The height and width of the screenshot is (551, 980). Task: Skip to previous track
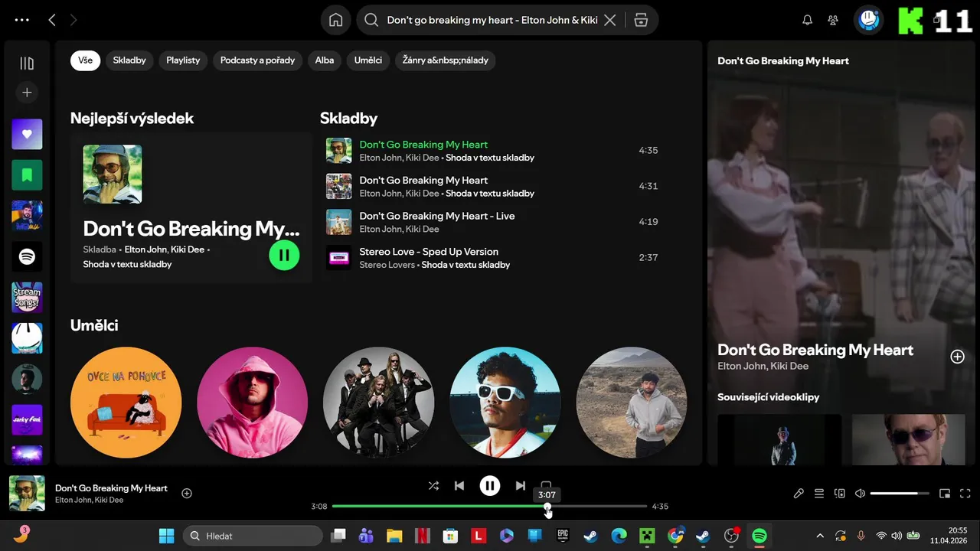(x=459, y=486)
